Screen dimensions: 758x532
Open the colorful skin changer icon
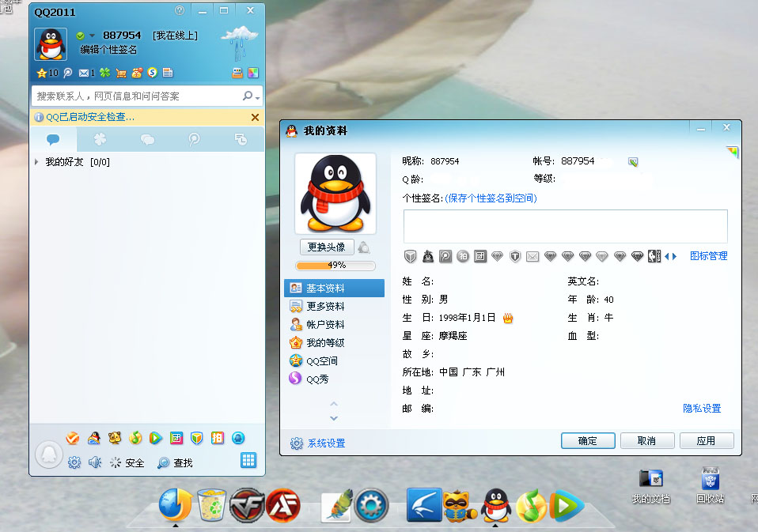[x=253, y=73]
